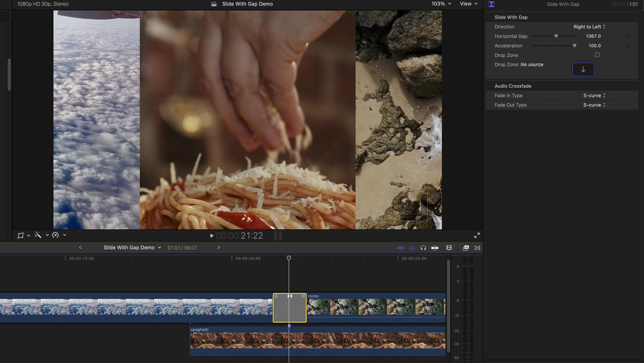Add keyframe for Horizontal Gap
644x363 pixels.
627,36
